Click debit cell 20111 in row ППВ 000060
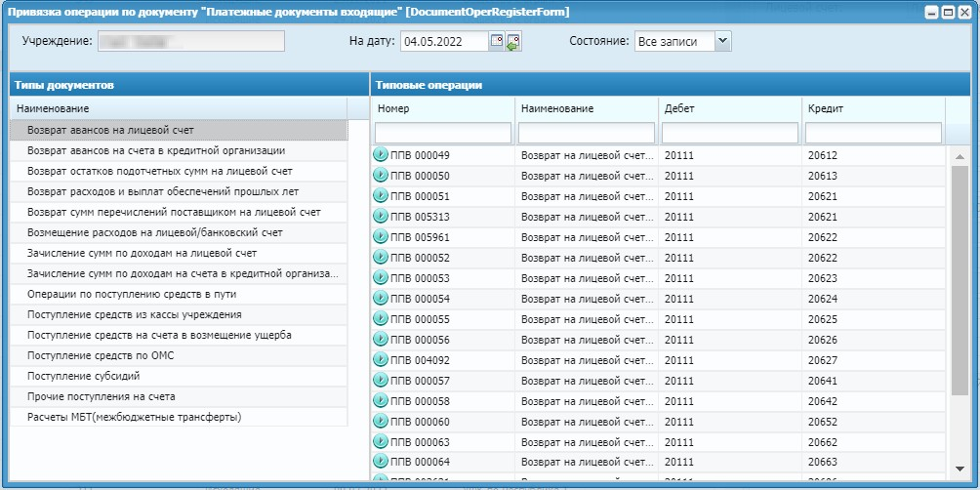Viewport: 980px width, 490px height. [x=730, y=422]
